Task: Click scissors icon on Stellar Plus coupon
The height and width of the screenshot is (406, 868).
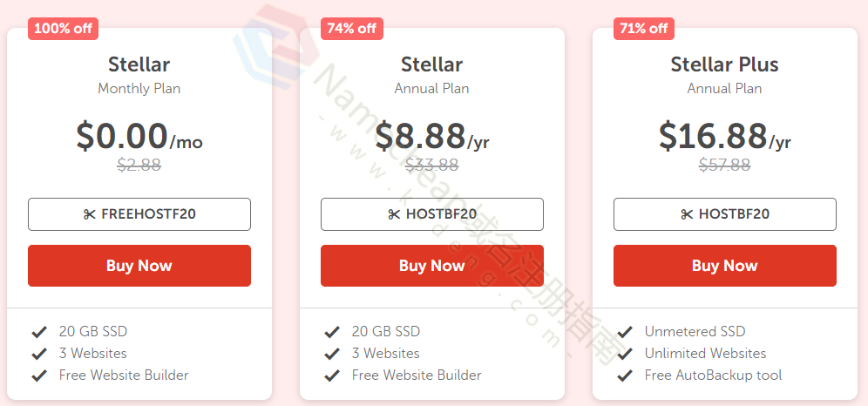Action: coord(687,214)
